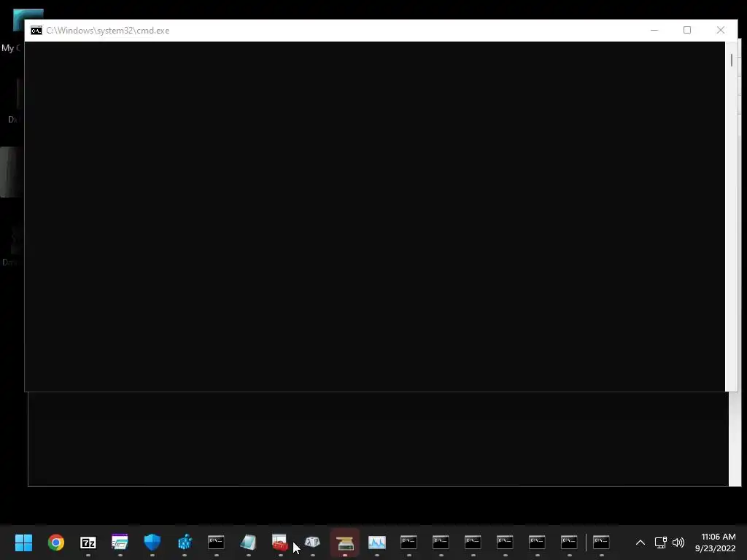Maximize the cmd.exe window
The height and width of the screenshot is (560, 747).
coord(687,30)
